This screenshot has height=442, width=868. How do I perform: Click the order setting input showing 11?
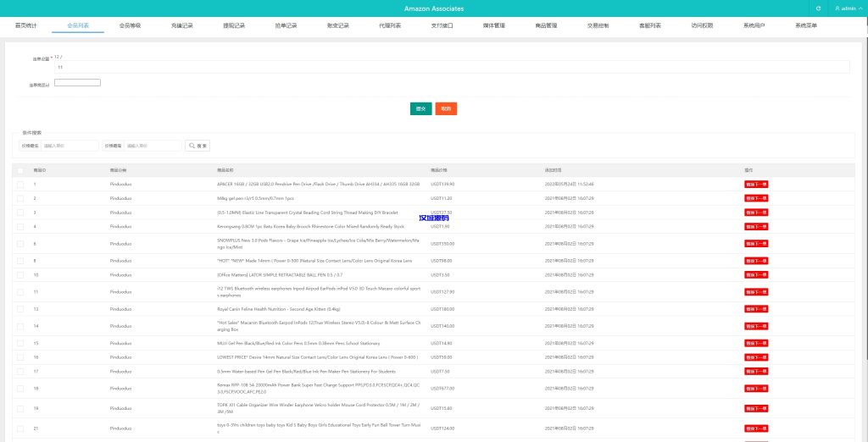[449, 66]
